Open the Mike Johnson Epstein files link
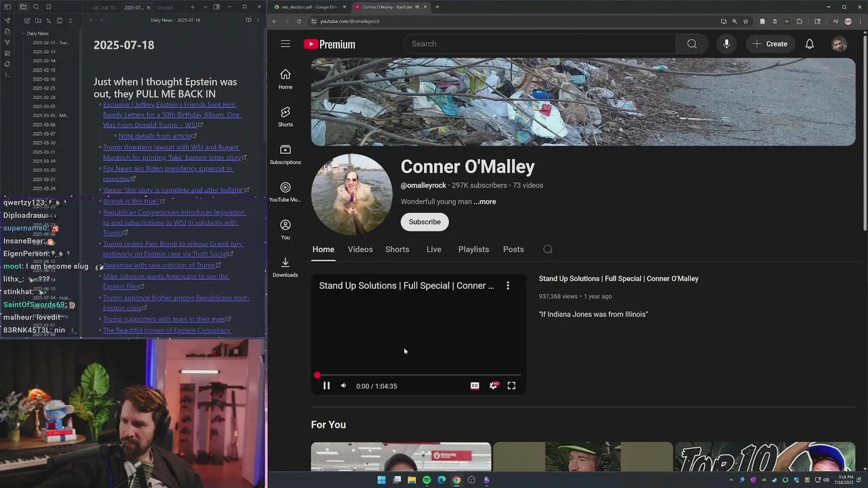 (166, 281)
